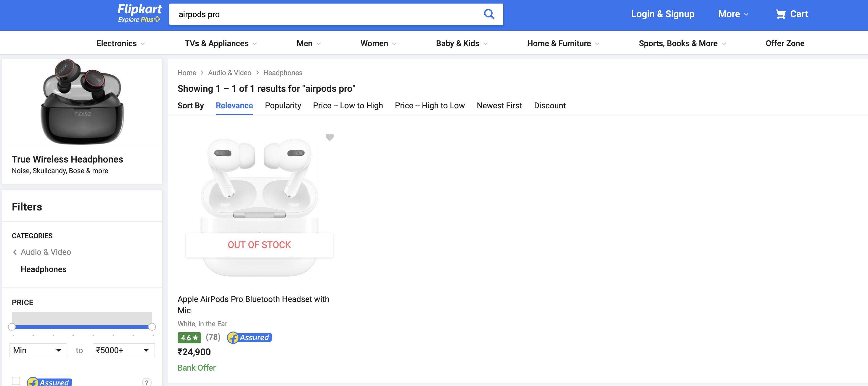Expand the Baby & Kids menu
The width and height of the screenshot is (868, 386).
pos(461,44)
